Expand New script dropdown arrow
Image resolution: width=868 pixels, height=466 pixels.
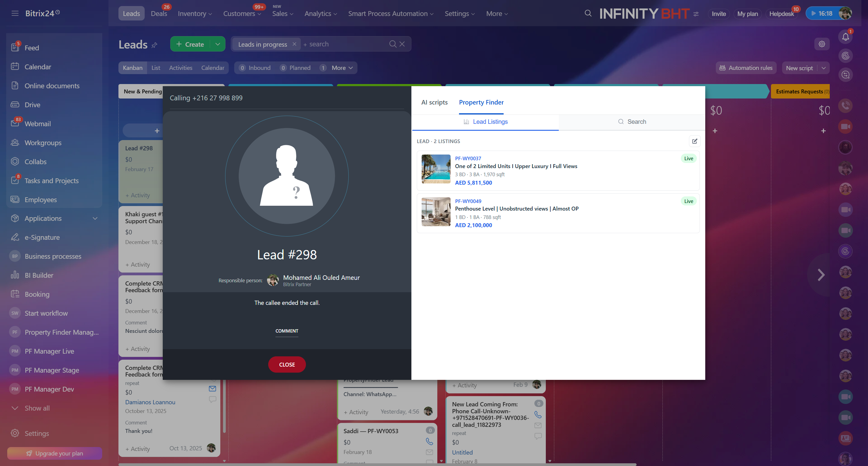point(823,68)
